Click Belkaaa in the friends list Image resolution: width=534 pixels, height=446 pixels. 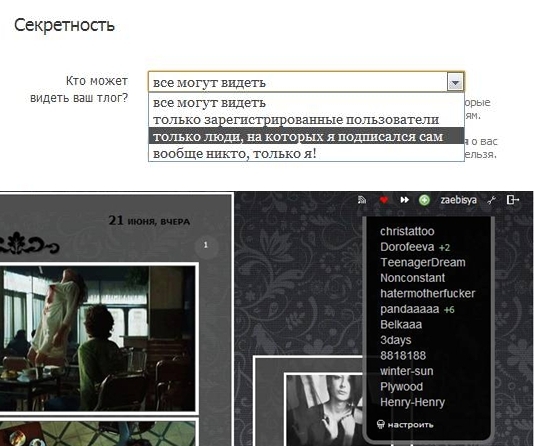click(401, 324)
